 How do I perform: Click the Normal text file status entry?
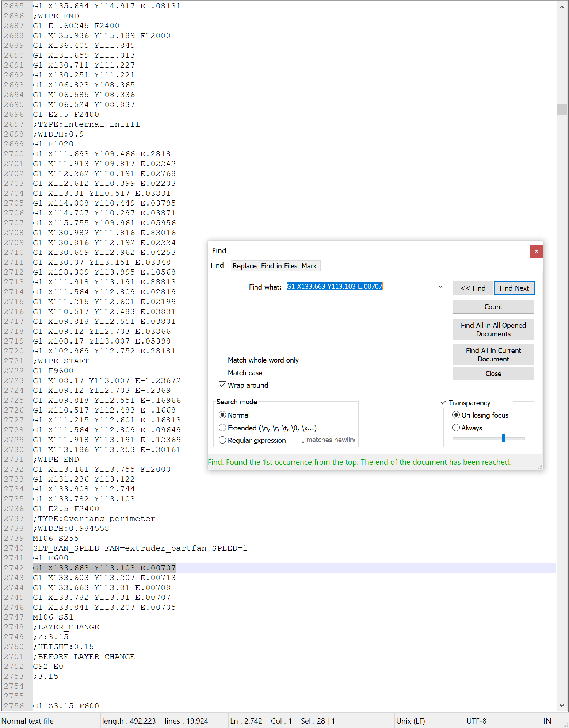(27, 721)
